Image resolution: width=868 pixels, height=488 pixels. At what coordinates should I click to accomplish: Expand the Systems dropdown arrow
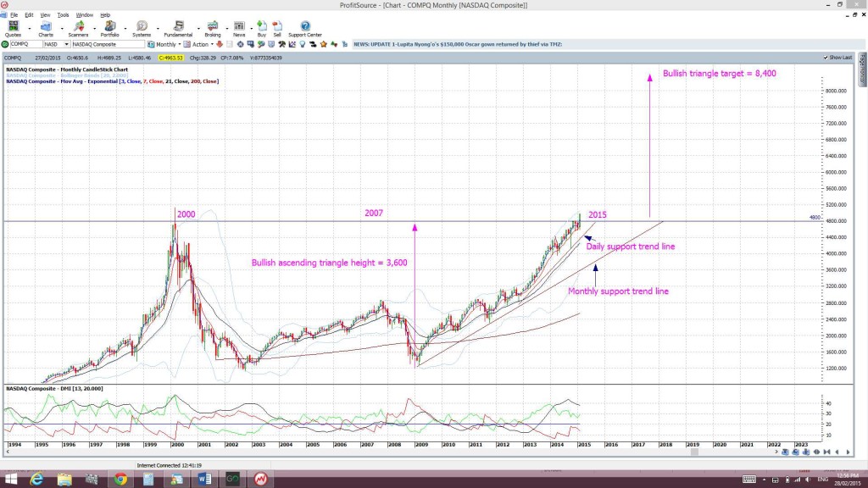pos(158,28)
